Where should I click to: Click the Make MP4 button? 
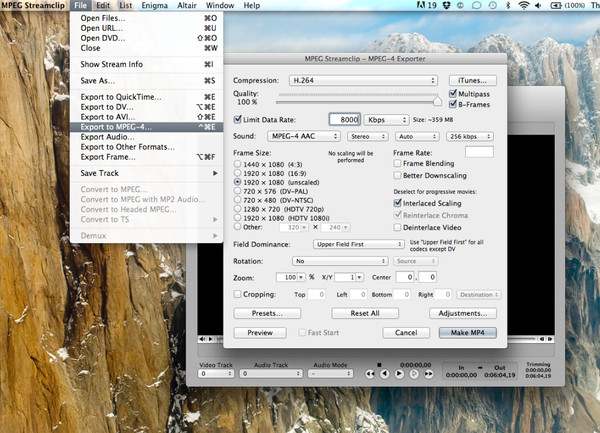pyautogui.click(x=468, y=333)
